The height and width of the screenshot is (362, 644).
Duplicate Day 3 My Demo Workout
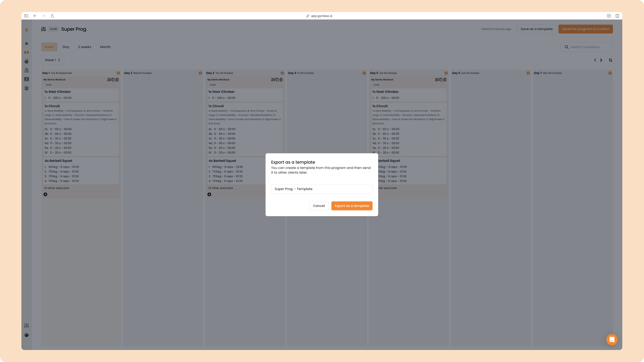pos(277,79)
